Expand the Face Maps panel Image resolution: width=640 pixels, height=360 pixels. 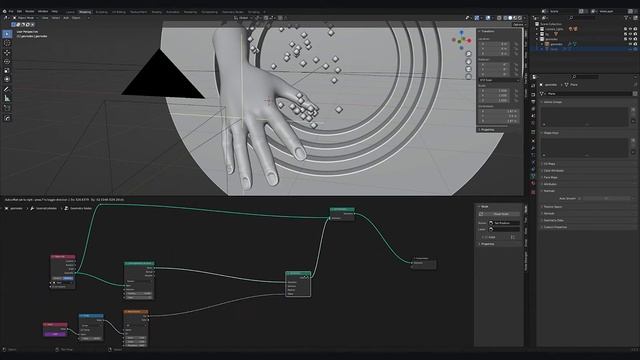(550, 177)
